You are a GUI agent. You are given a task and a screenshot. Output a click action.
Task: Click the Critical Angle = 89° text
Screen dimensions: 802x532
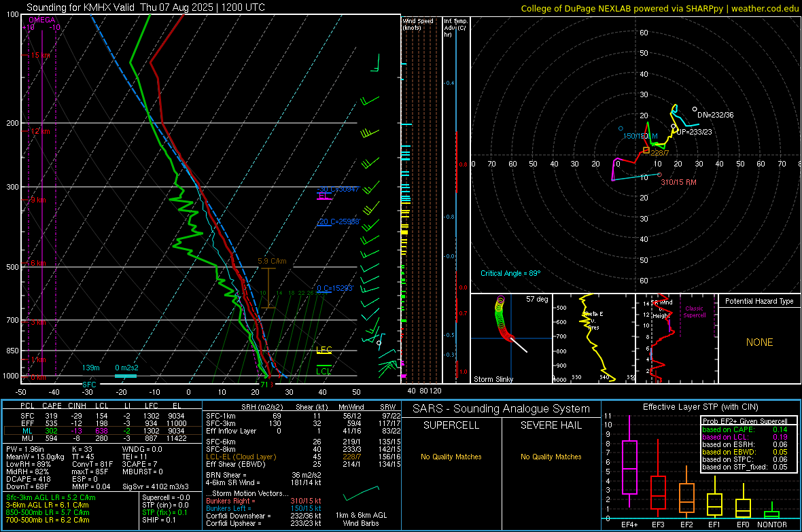pyautogui.click(x=510, y=273)
